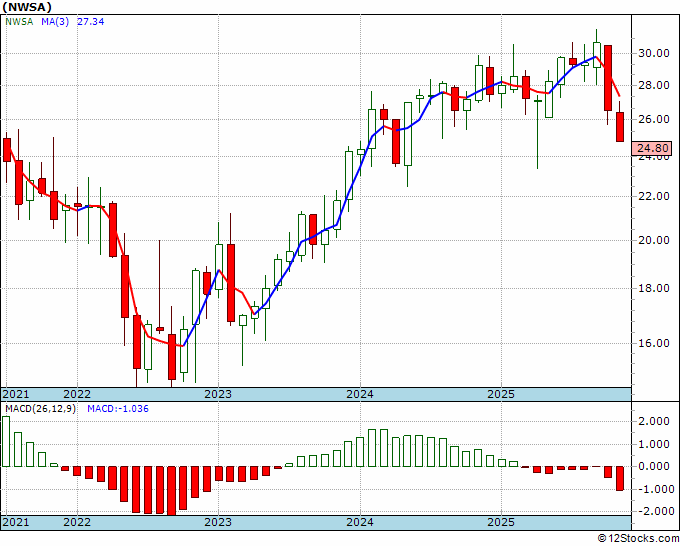Click the 16.00 price axis label
The height and width of the screenshot is (546, 680).
654,343
